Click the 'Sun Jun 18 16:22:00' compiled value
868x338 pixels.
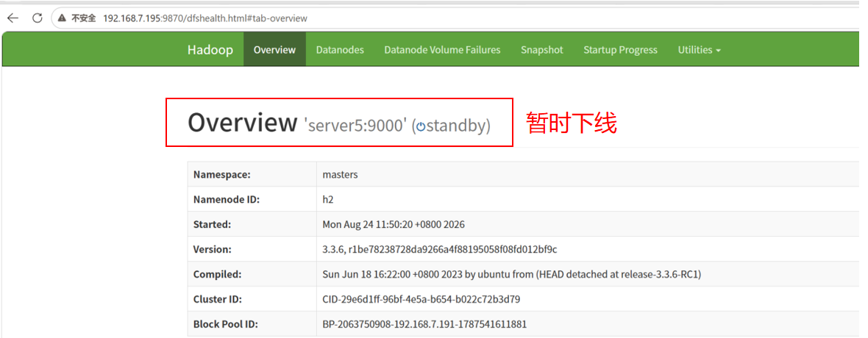pyautogui.click(x=511, y=274)
